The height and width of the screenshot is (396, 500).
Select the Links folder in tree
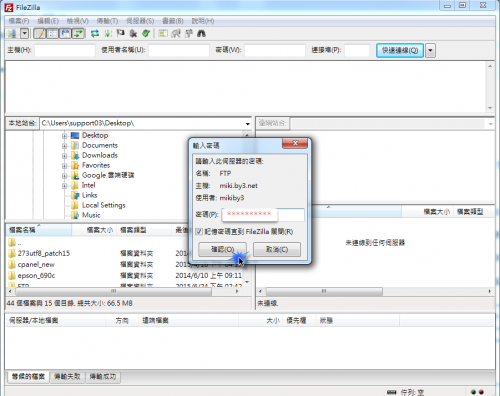(x=89, y=195)
